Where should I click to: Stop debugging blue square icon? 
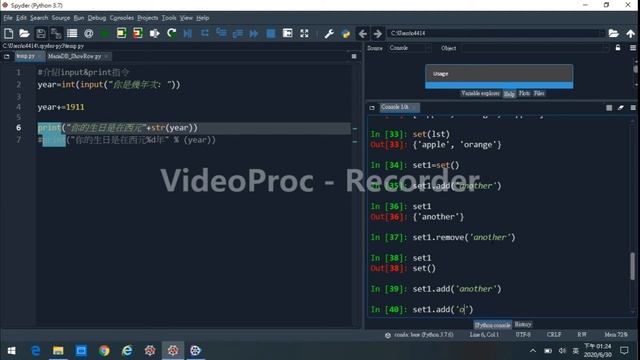(271, 33)
